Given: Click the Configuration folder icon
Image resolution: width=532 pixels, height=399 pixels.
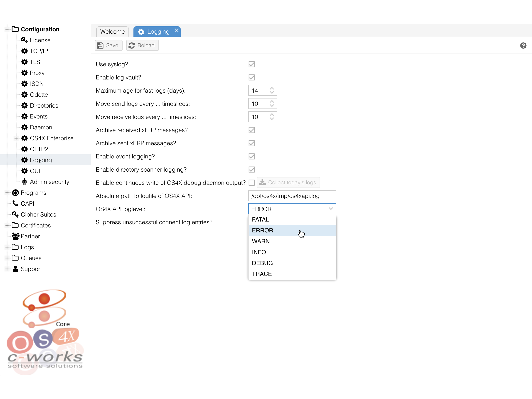Looking at the screenshot, I should pyautogui.click(x=15, y=29).
